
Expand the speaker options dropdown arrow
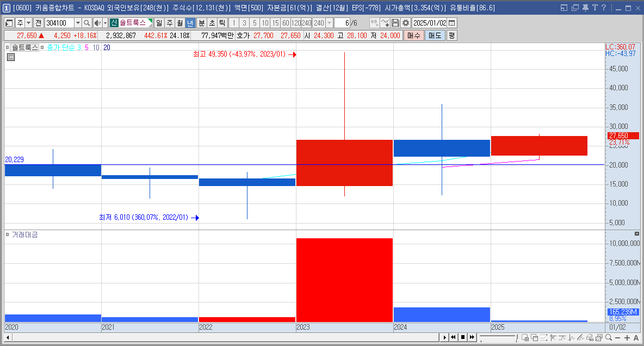coord(105,23)
